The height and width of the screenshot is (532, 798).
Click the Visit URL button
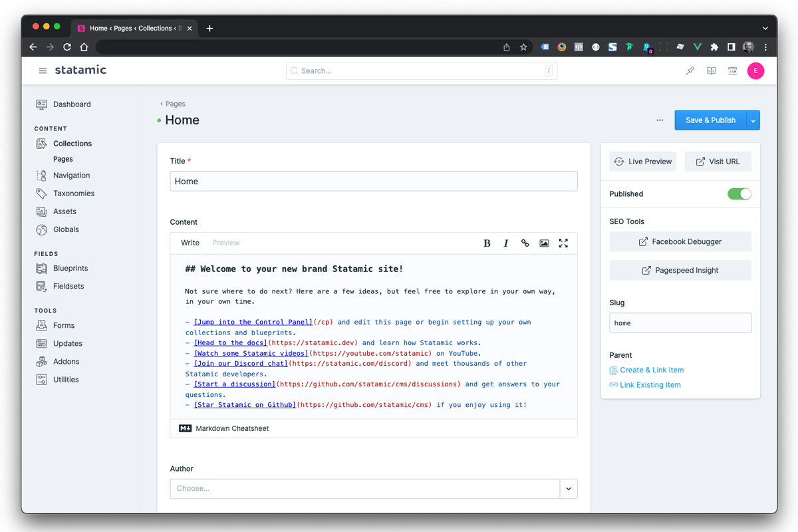(718, 162)
